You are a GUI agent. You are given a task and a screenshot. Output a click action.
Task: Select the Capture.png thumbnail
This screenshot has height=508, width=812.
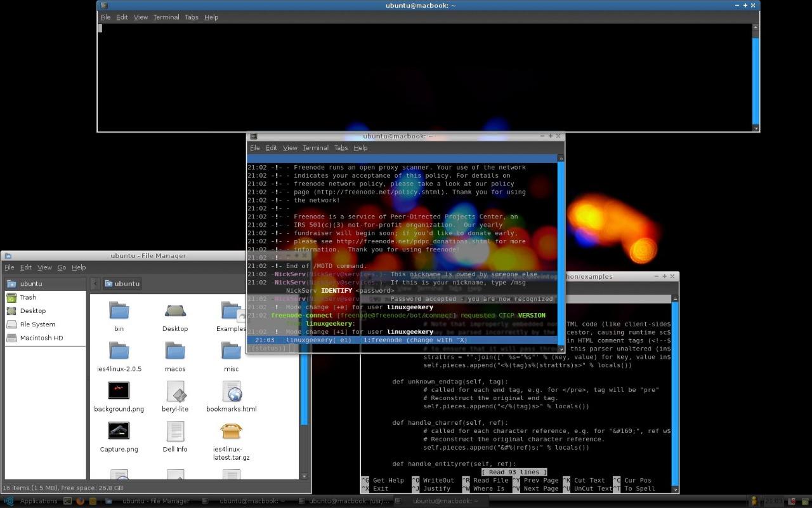[x=119, y=431]
